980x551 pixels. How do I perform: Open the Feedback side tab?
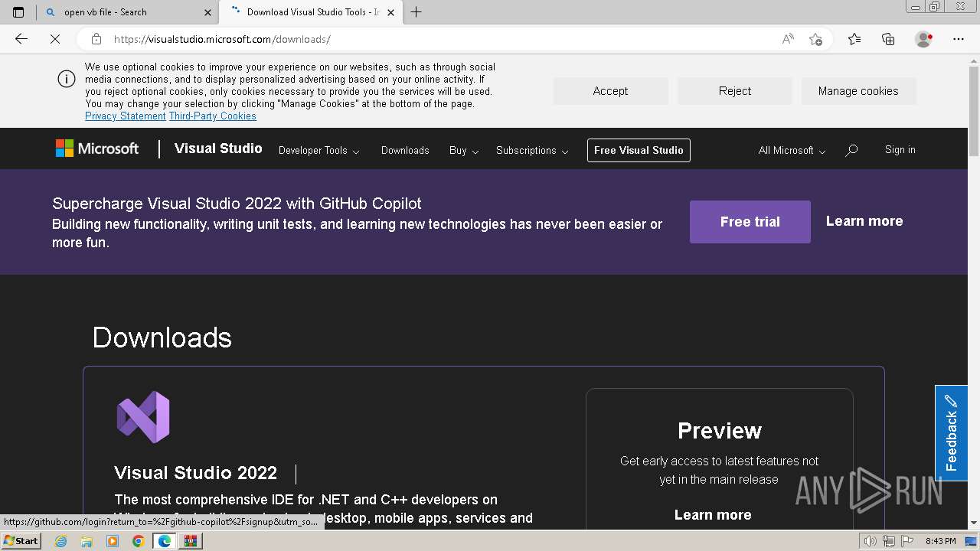pyautogui.click(x=951, y=433)
